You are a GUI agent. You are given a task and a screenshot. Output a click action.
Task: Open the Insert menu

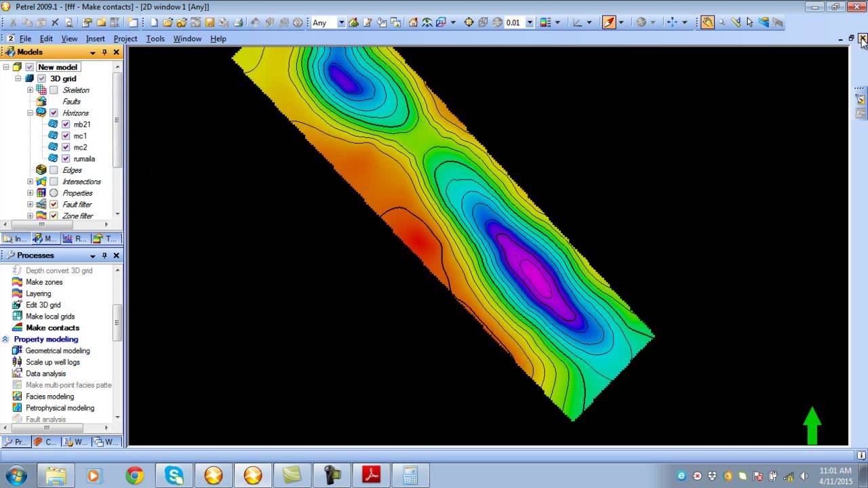click(96, 39)
